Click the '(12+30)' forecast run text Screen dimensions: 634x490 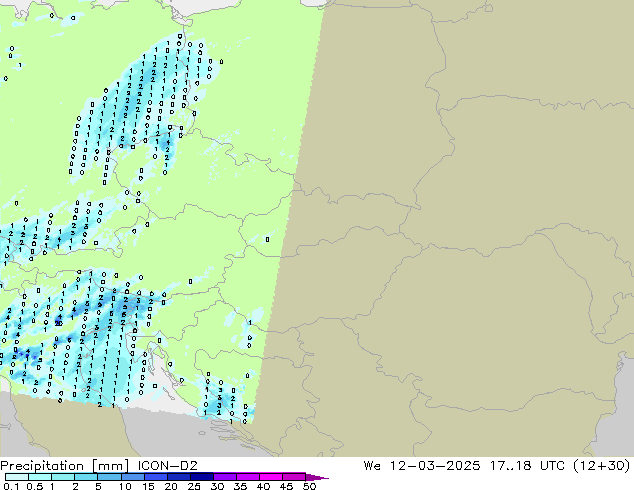(x=602, y=465)
